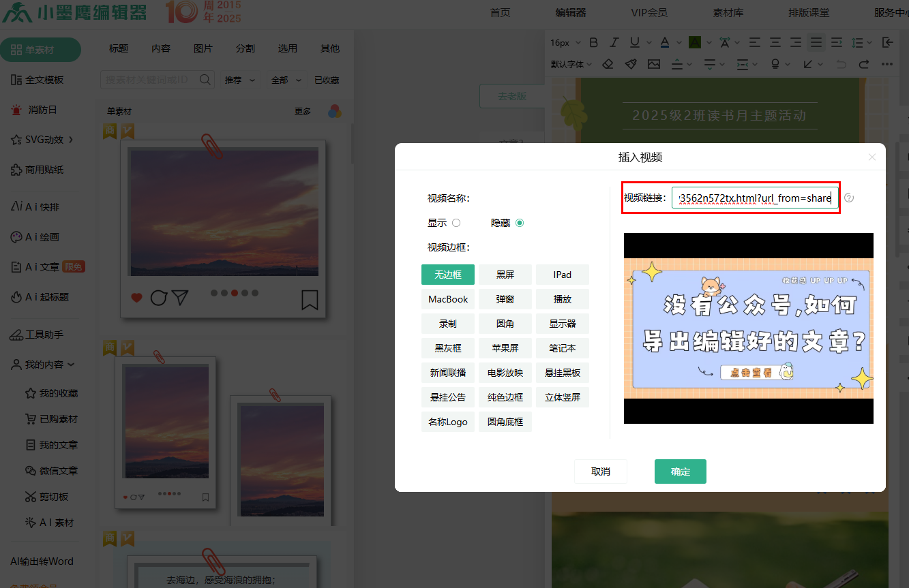Screen dimensions: 909x588
Task: Click the material search magnifier icon
Action: [x=205, y=80]
